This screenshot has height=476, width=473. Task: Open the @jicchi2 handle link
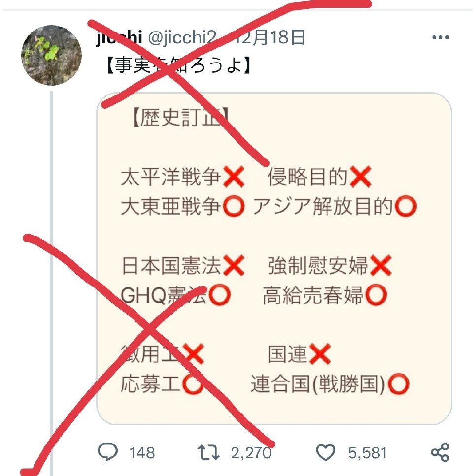click(x=182, y=37)
